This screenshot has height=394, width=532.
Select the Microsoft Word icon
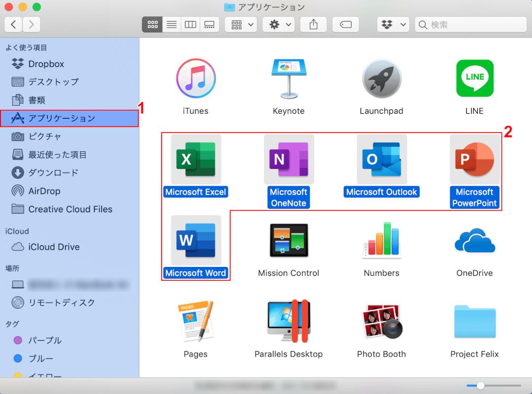(x=196, y=240)
